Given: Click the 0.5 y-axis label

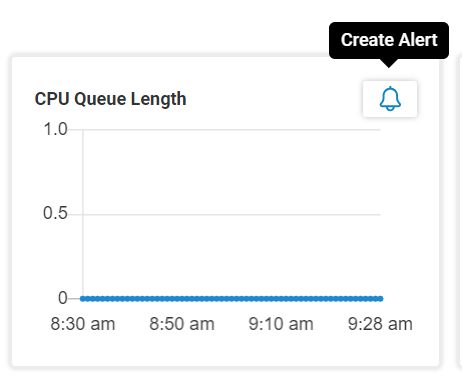Looking at the screenshot, I should pos(55,213).
